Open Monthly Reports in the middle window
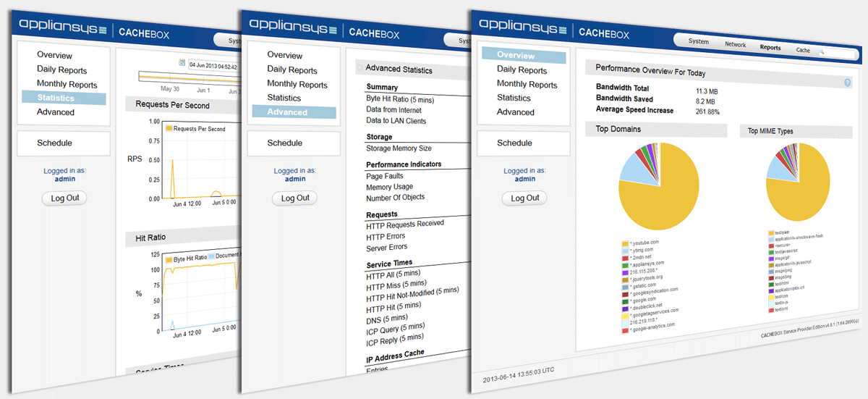Viewport: 868px width, 399px height. point(297,85)
